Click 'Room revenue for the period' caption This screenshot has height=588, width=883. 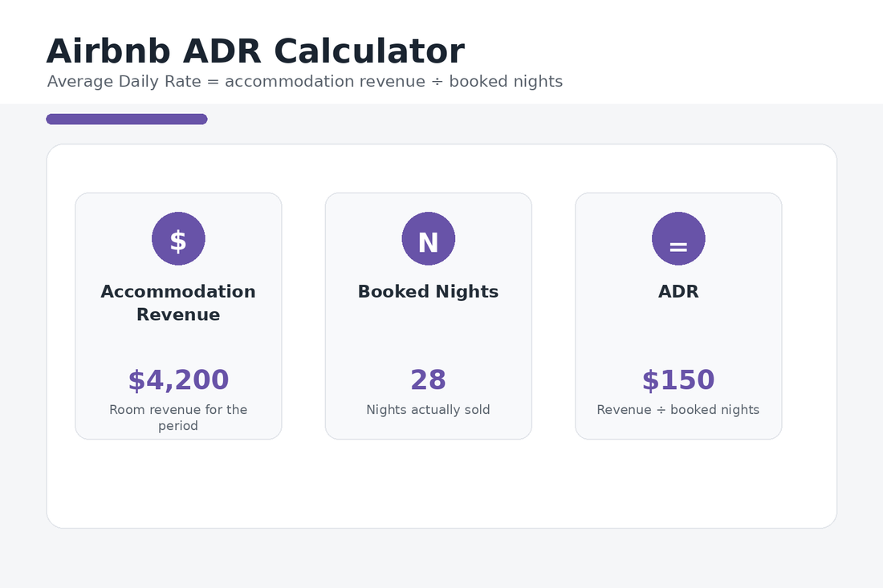pyautogui.click(x=178, y=417)
